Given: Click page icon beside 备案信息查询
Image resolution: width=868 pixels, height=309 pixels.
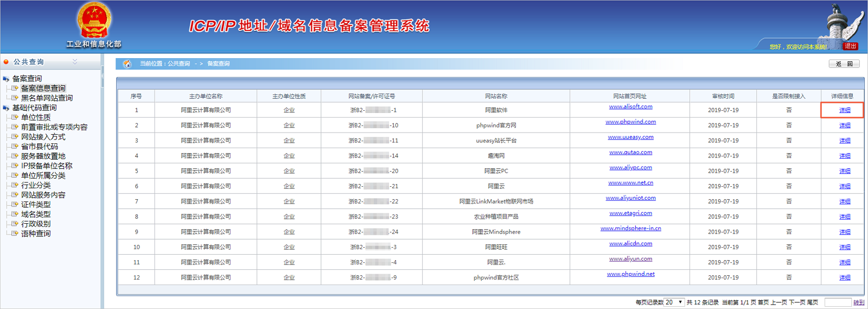Looking at the screenshot, I should click(x=15, y=88).
